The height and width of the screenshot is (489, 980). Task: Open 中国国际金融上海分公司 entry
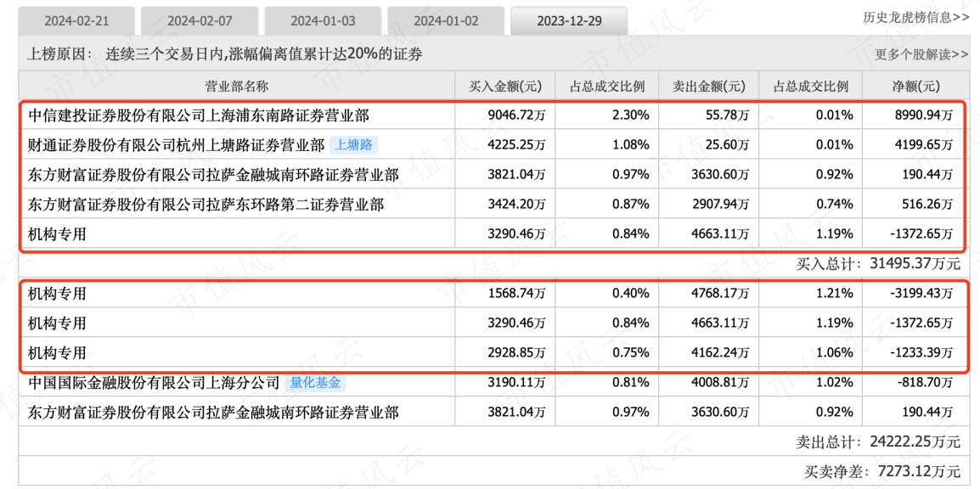(x=154, y=383)
